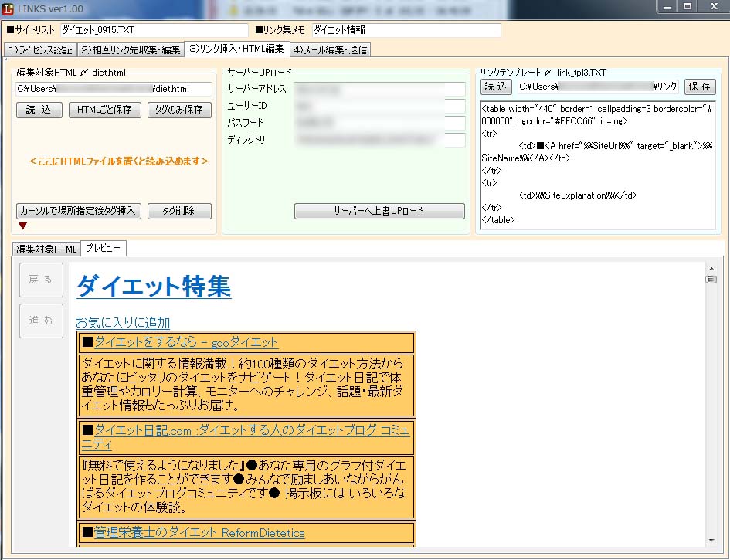
Task: Click the お気に入りに追加 link
Action: [x=123, y=322]
